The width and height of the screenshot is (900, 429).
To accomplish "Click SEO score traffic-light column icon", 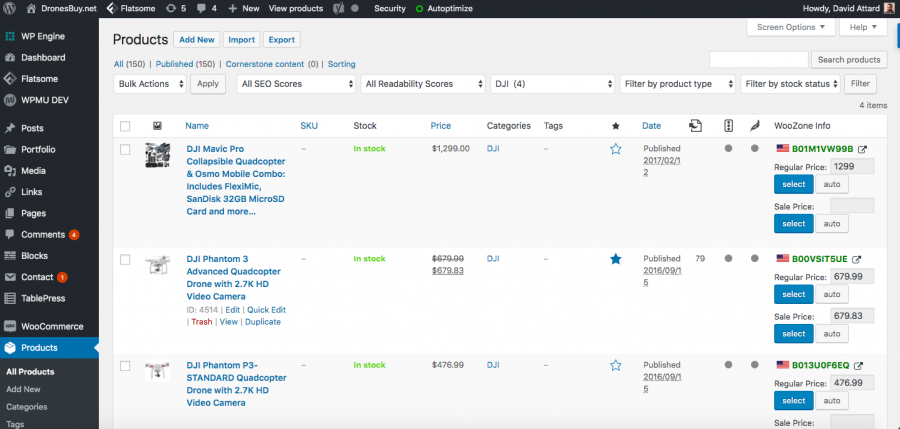I will (728, 126).
